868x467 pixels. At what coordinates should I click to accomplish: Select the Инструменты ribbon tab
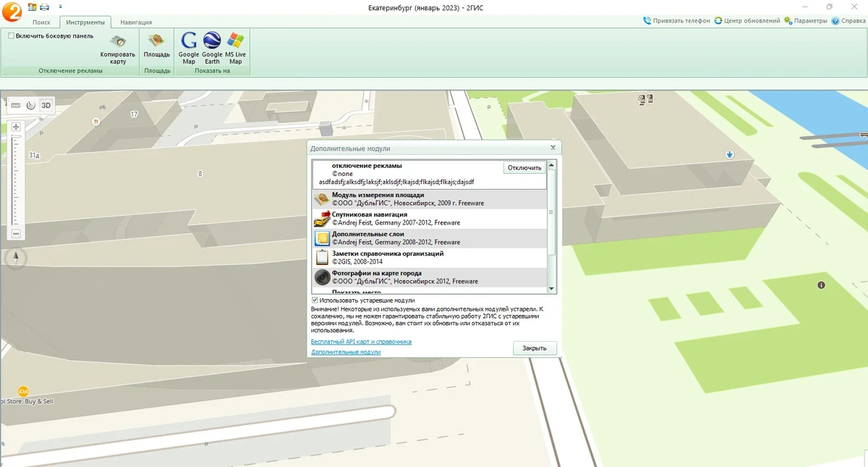click(85, 22)
